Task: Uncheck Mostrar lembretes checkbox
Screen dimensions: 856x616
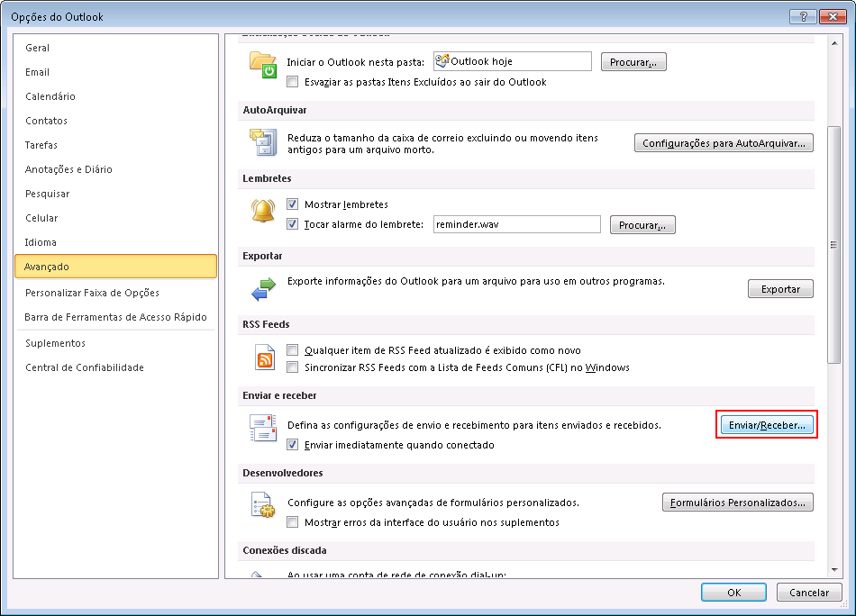Action: pyautogui.click(x=293, y=204)
